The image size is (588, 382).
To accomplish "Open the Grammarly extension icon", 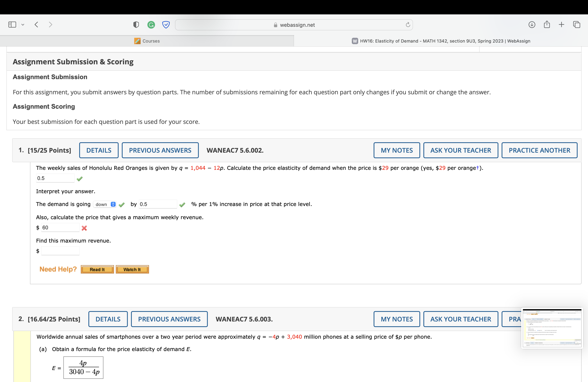I will (151, 25).
